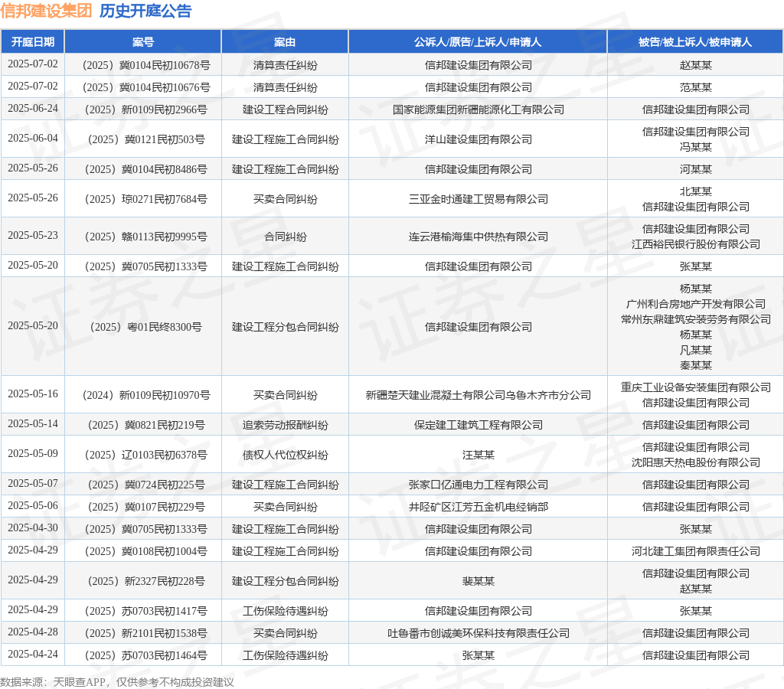The width and height of the screenshot is (784, 689).
Task: Click defendant 重庆工业设备安装集团有限公司
Action: [695, 387]
